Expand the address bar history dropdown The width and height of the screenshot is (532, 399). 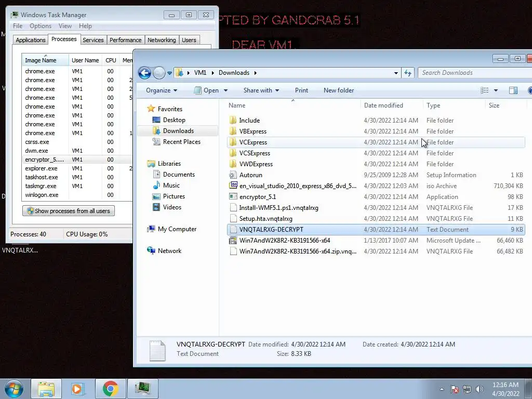click(x=396, y=73)
